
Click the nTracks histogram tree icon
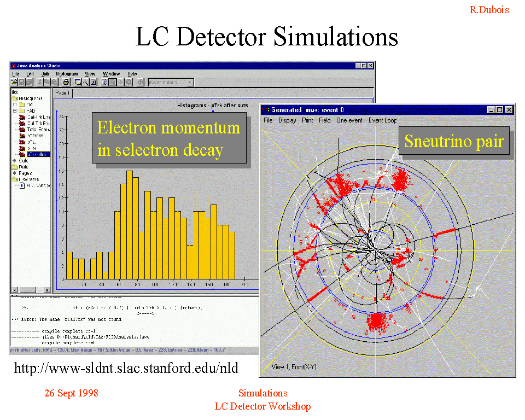(22, 135)
